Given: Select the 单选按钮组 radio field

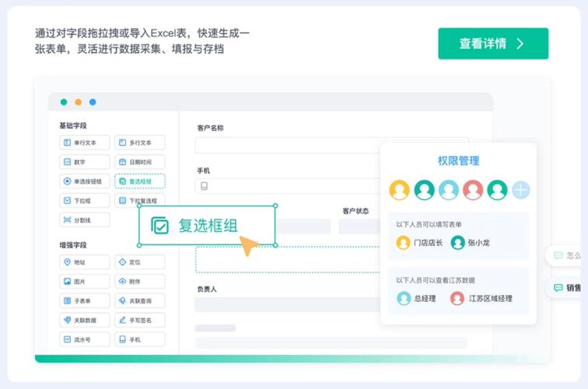Looking at the screenshot, I should point(85,181).
